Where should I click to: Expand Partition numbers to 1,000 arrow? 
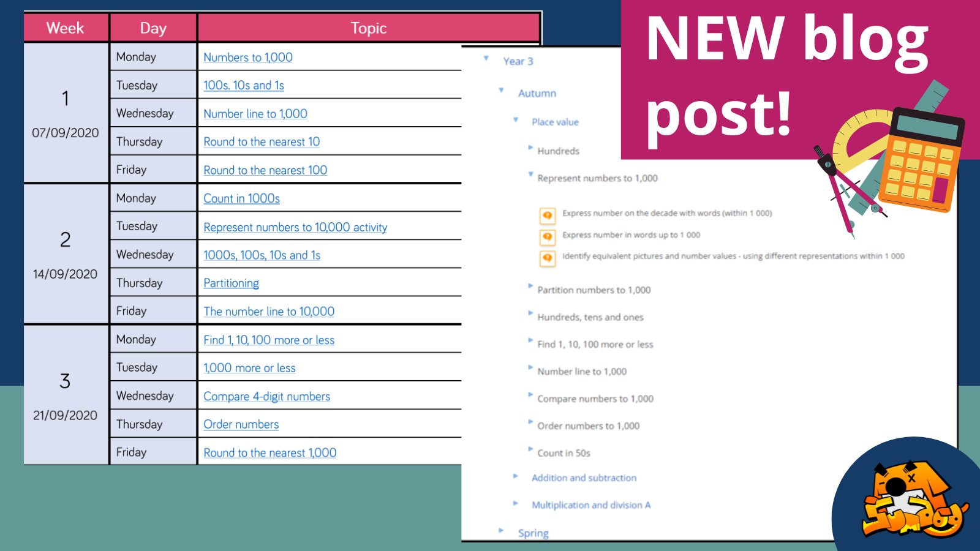(530, 286)
